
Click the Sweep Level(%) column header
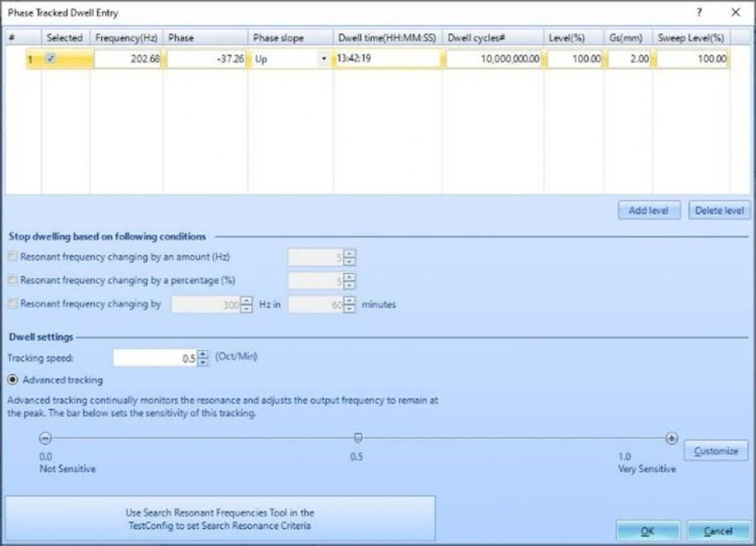[x=692, y=38]
